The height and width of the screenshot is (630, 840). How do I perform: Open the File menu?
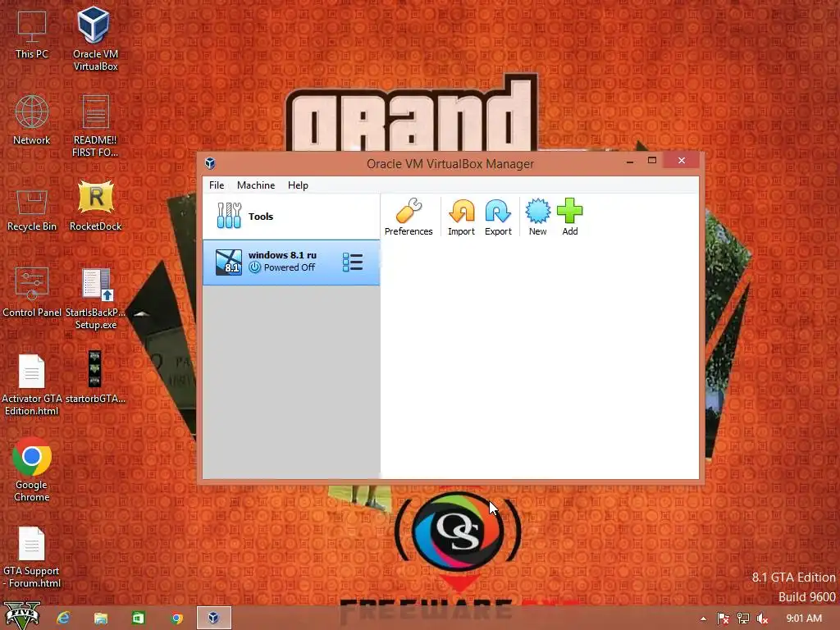click(x=217, y=185)
